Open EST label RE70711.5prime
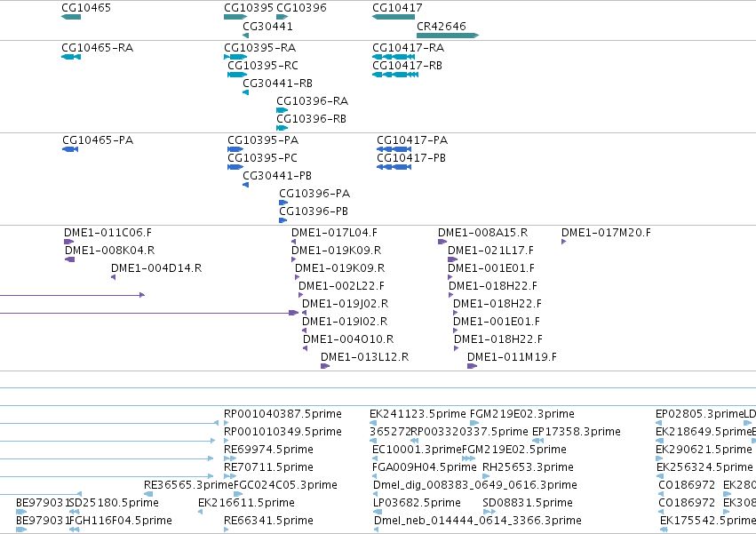Image resolution: width=756 pixels, height=534 pixels. pos(268,468)
